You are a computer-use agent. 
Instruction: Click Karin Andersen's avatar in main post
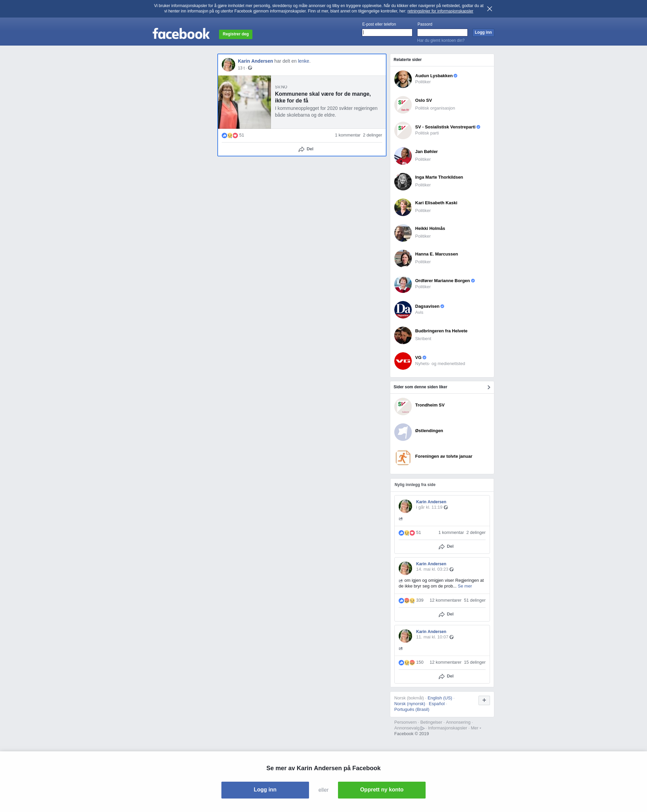coord(228,64)
